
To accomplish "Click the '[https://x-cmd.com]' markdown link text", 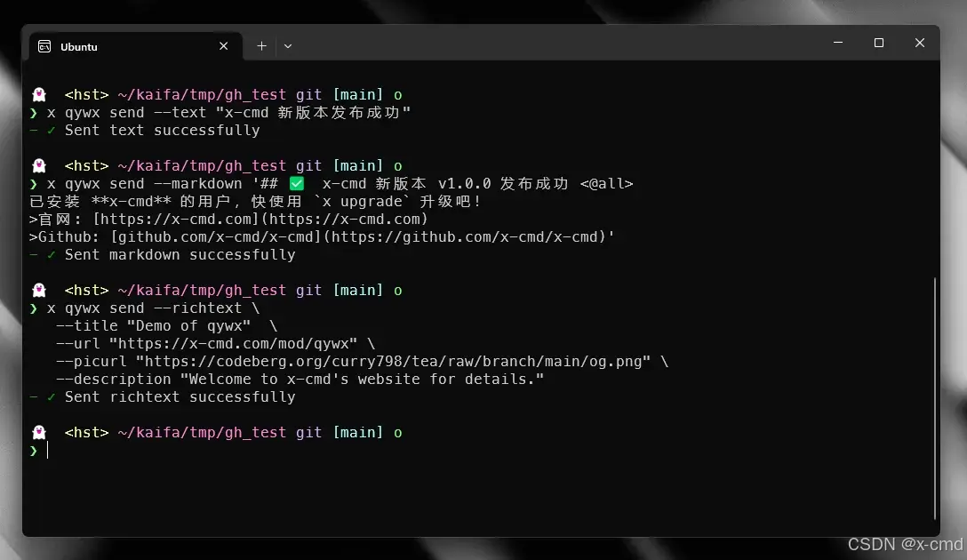I will 176,219.
